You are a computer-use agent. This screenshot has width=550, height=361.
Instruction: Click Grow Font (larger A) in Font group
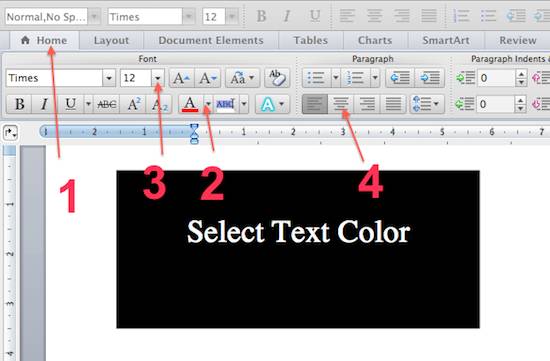(182, 78)
